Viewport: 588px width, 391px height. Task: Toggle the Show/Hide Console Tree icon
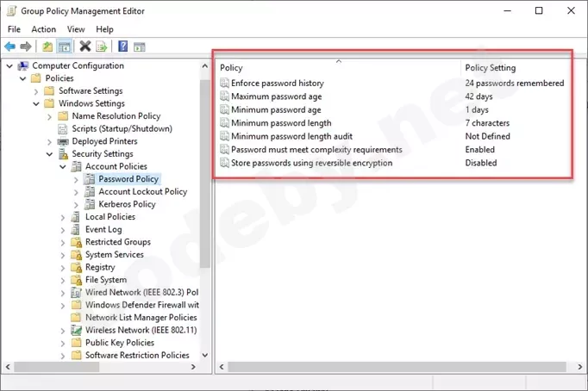[64, 47]
